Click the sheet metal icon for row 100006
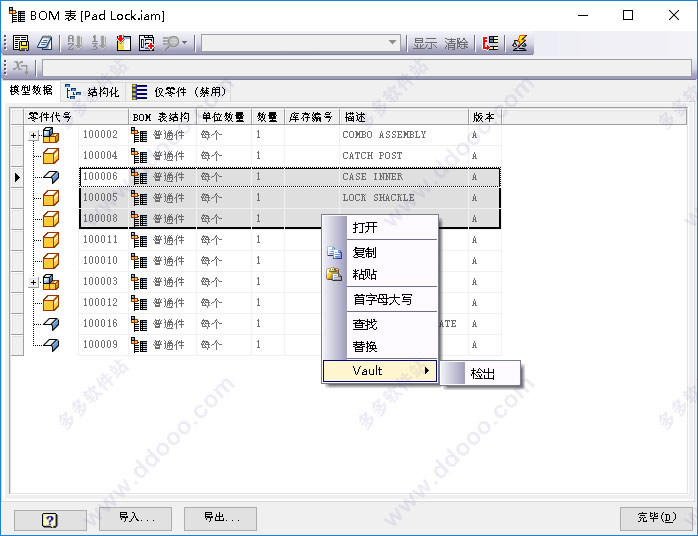This screenshot has height=536, width=698. tap(52, 177)
